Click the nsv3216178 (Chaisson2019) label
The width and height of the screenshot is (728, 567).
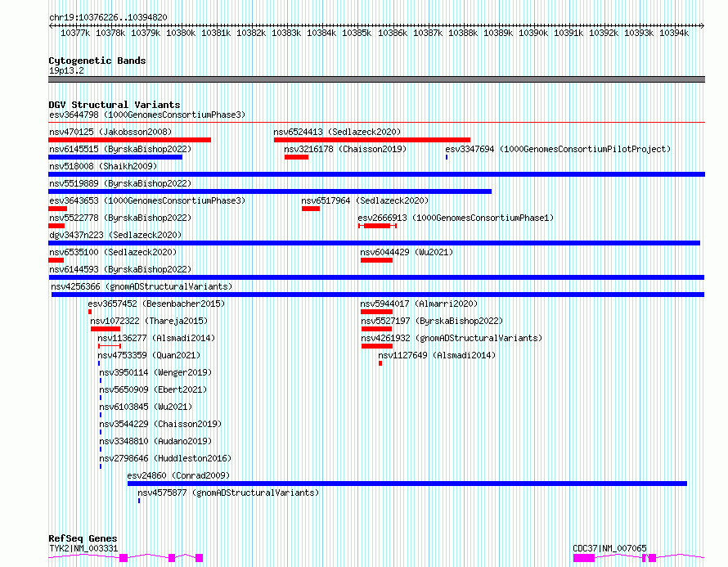(x=345, y=149)
